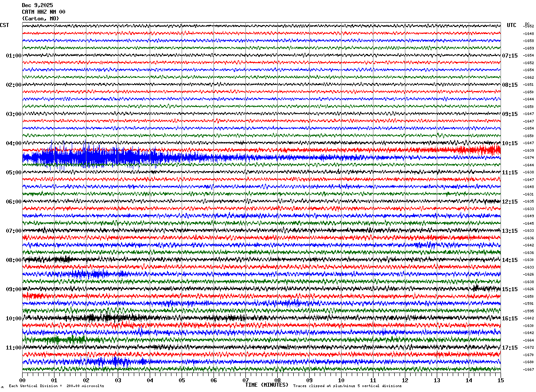This screenshot has height=392, width=536.
Task: Click the 10:15 UTC time label
Action: tap(510, 143)
